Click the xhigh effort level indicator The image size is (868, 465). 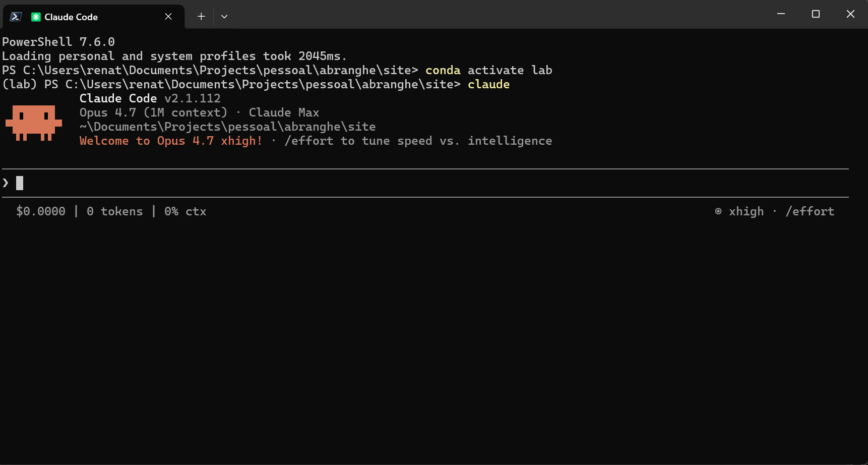[746, 211]
